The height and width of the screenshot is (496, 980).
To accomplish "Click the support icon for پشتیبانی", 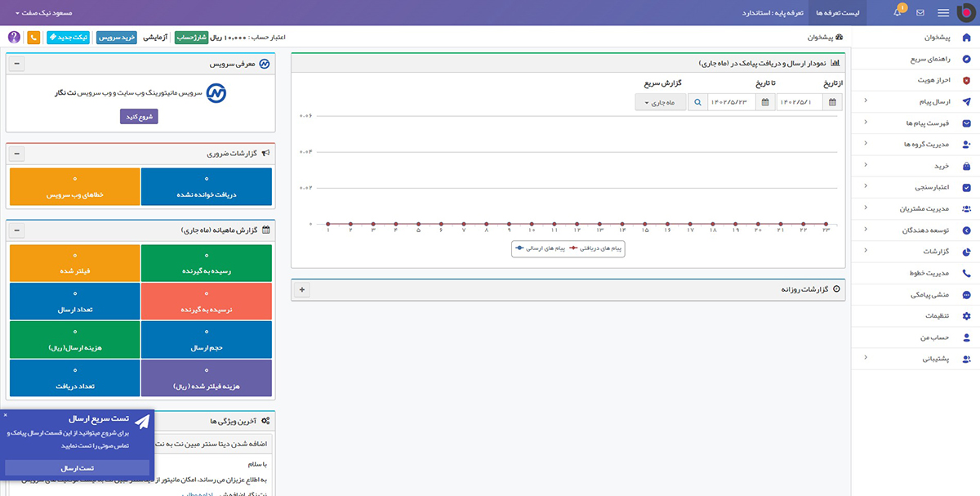I will (x=967, y=359).
